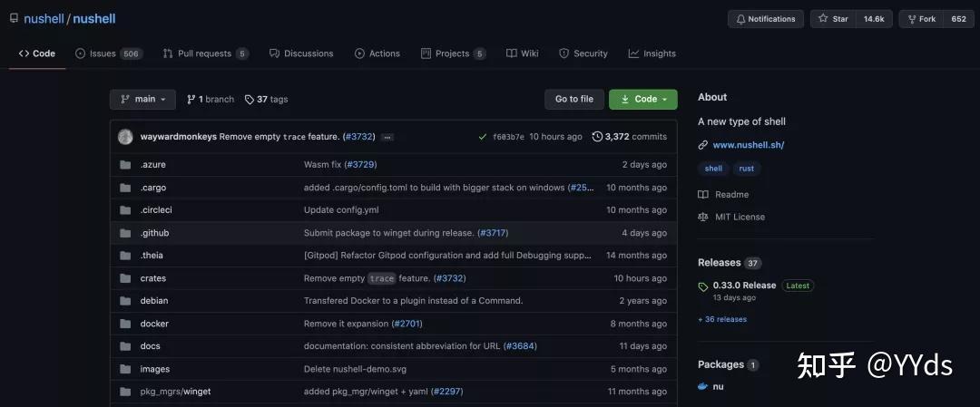
Task: Click the waywardmonkeys avatar thumbnail
Action: click(x=125, y=137)
